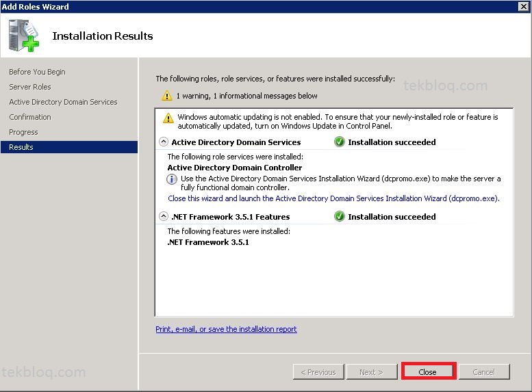Image resolution: width=532 pixels, height=392 pixels.
Task: Collapse the Active Directory Domain Services section
Action: tap(164, 142)
